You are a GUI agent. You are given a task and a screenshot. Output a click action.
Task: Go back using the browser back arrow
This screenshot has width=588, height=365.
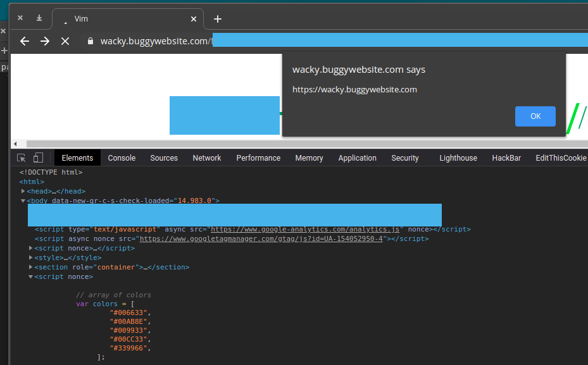[25, 41]
